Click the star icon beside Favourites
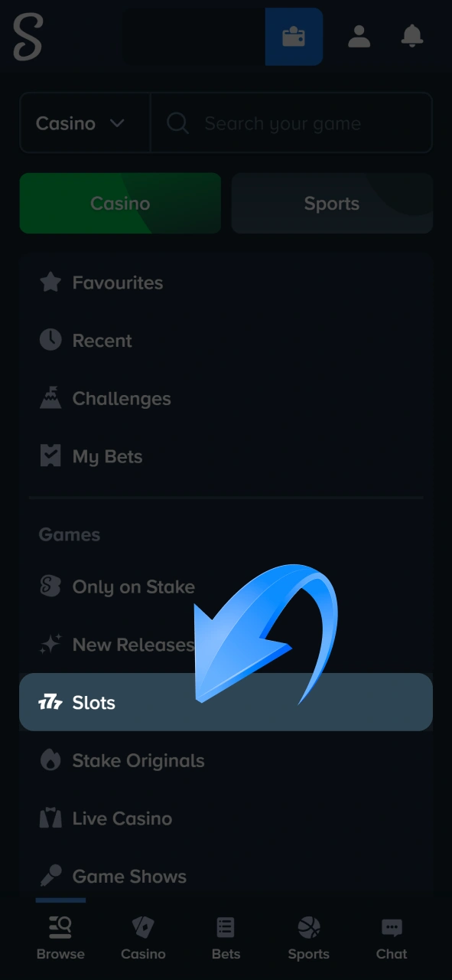The image size is (452, 980). coord(50,282)
